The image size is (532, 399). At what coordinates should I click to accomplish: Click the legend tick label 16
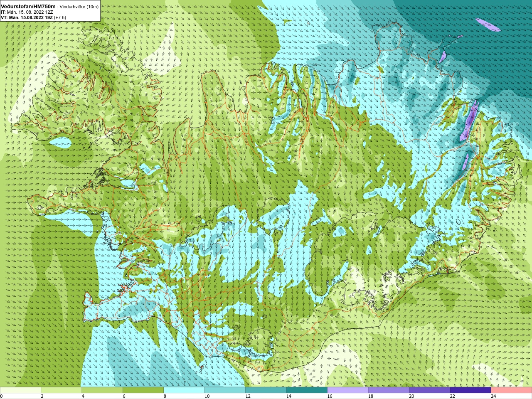pos(330,396)
